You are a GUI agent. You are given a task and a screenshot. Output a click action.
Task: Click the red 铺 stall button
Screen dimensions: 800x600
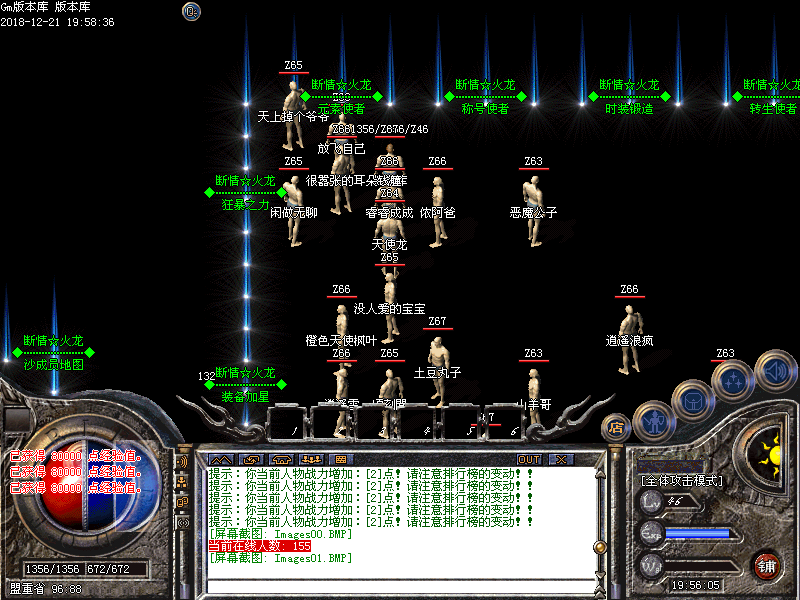[767, 566]
